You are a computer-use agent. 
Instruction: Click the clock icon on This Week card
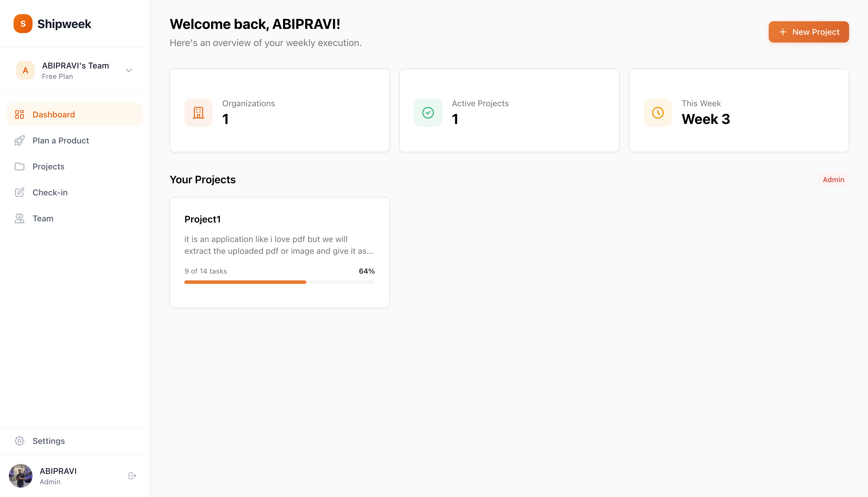(657, 113)
